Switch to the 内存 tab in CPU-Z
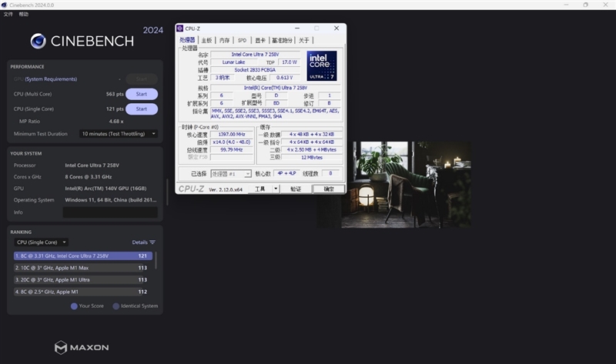The height and width of the screenshot is (364, 616). pyautogui.click(x=224, y=40)
